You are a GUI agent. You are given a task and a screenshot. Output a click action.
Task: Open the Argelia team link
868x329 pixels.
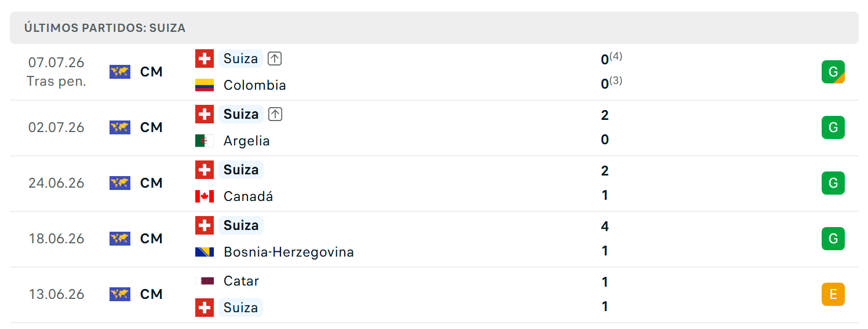pos(247,141)
